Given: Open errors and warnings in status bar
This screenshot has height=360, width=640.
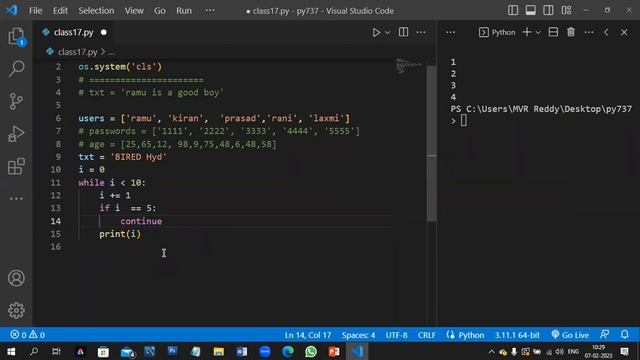Looking at the screenshot, I should (28, 335).
